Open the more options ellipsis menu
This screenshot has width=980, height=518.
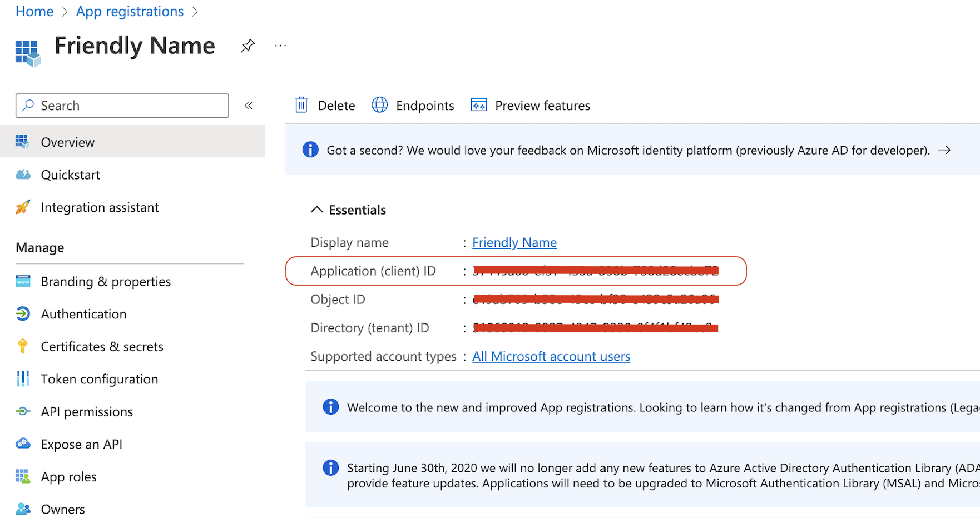point(280,46)
